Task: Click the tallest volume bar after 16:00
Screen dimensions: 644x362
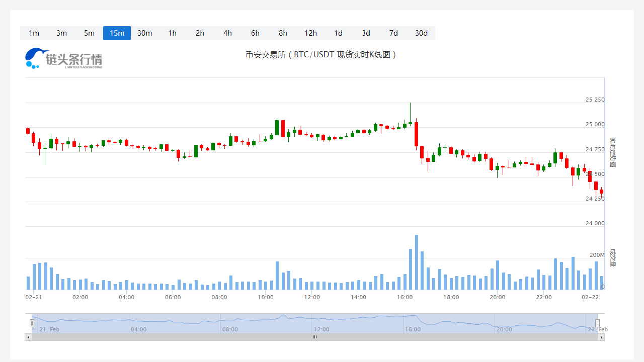Action: (416, 262)
